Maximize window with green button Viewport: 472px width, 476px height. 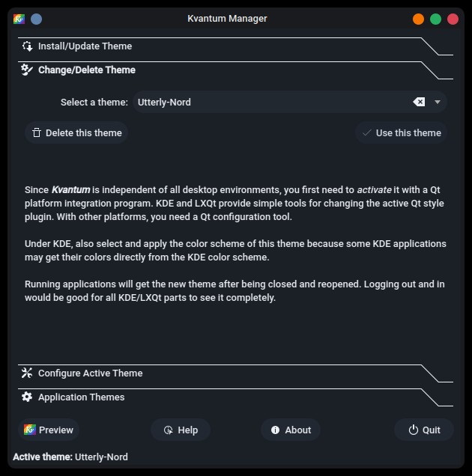coord(435,19)
